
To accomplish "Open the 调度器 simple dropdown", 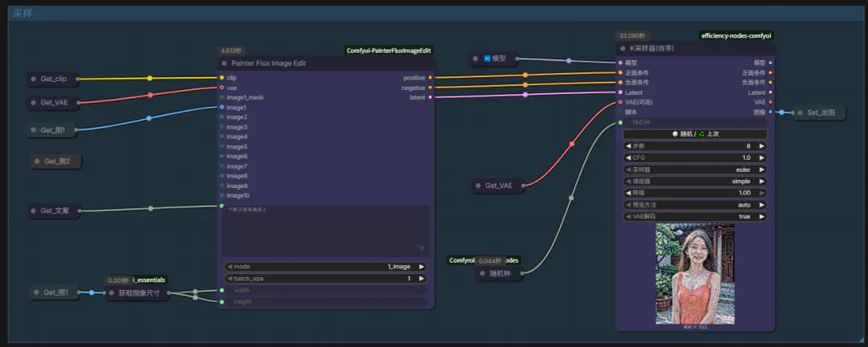I will [x=694, y=181].
